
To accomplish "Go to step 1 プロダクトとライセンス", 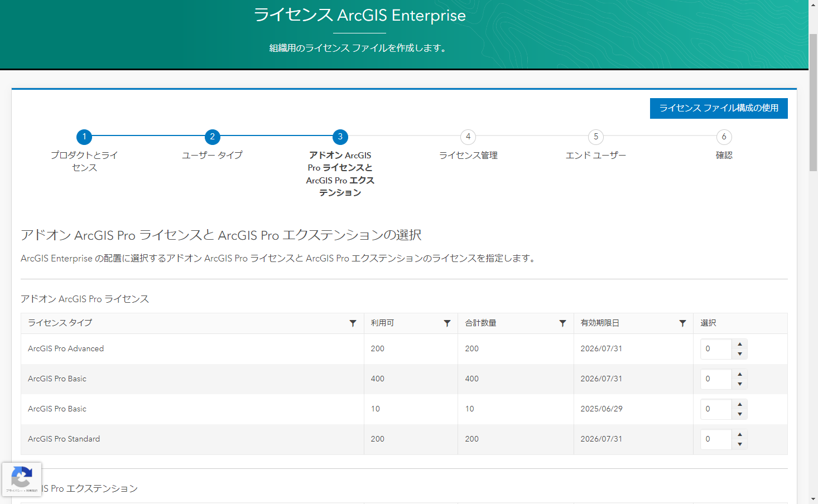I will (84, 137).
